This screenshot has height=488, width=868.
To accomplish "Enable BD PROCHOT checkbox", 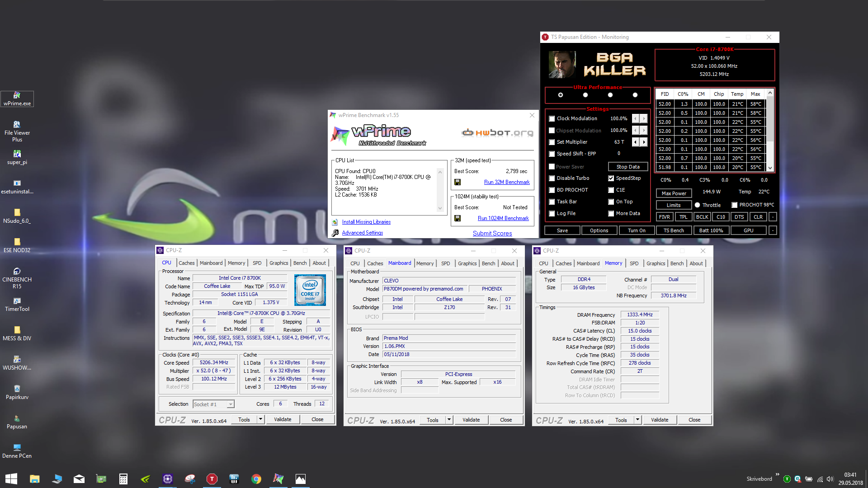I will (x=552, y=190).
